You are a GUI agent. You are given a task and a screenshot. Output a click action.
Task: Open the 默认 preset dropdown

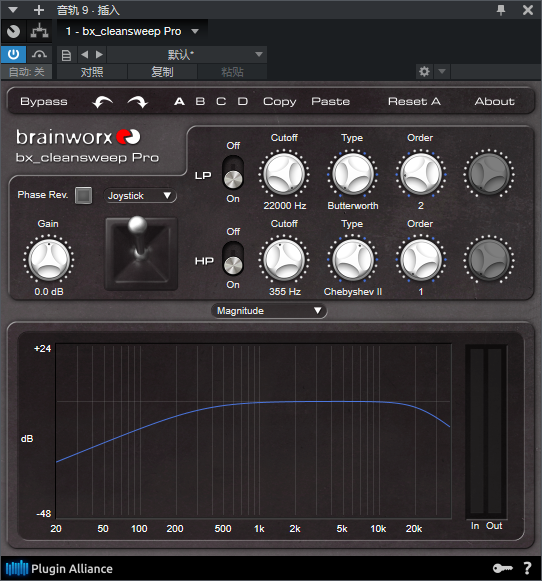pyautogui.click(x=187, y=55)
